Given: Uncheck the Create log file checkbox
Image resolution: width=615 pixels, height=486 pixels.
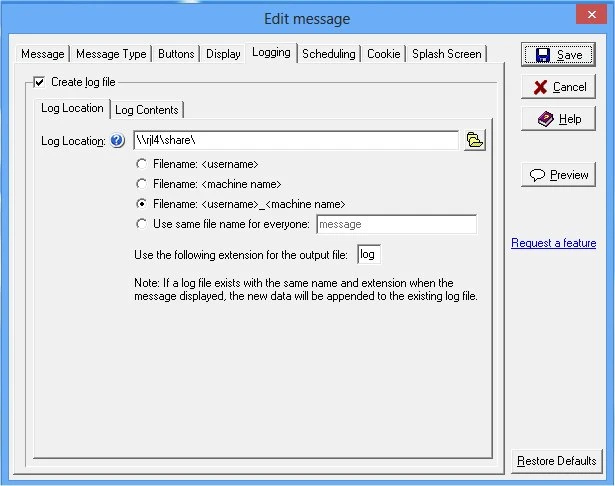Looking at the screenshot, I should [x=39, y=82].
